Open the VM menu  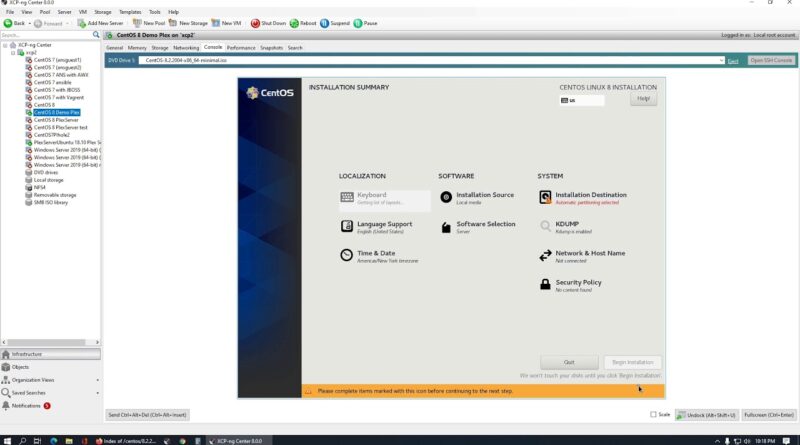pyautogui.click(x=83, y=12)
